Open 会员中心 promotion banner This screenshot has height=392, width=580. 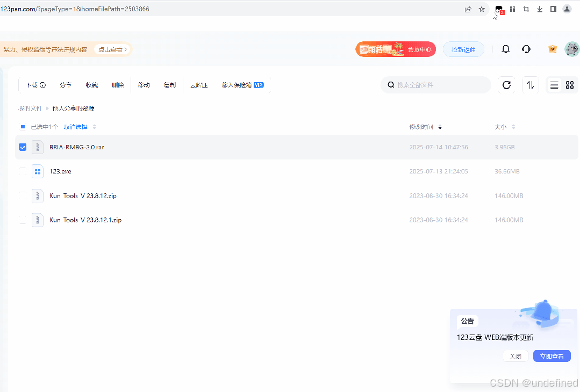click(x=396, y=49)
